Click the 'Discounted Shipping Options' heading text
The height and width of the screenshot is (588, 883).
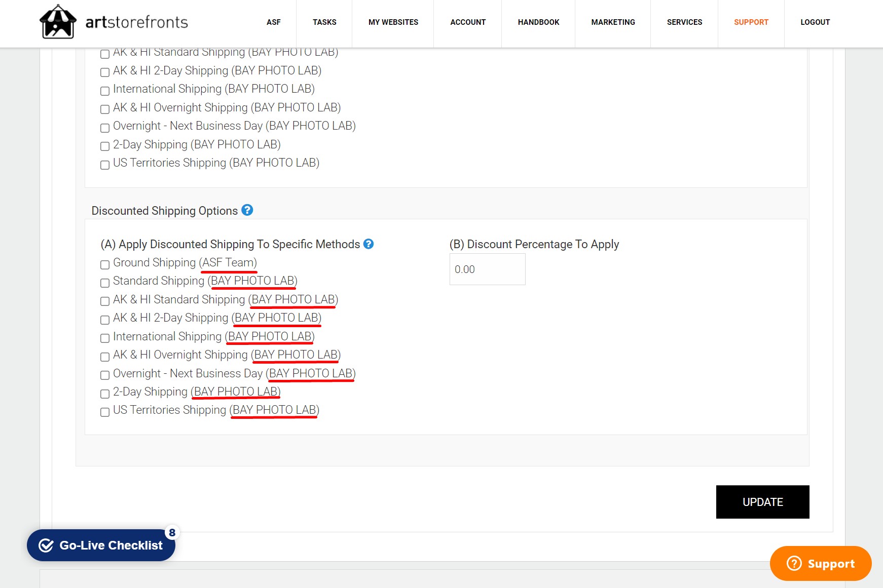pyautogui.click(x=165, y=211)
